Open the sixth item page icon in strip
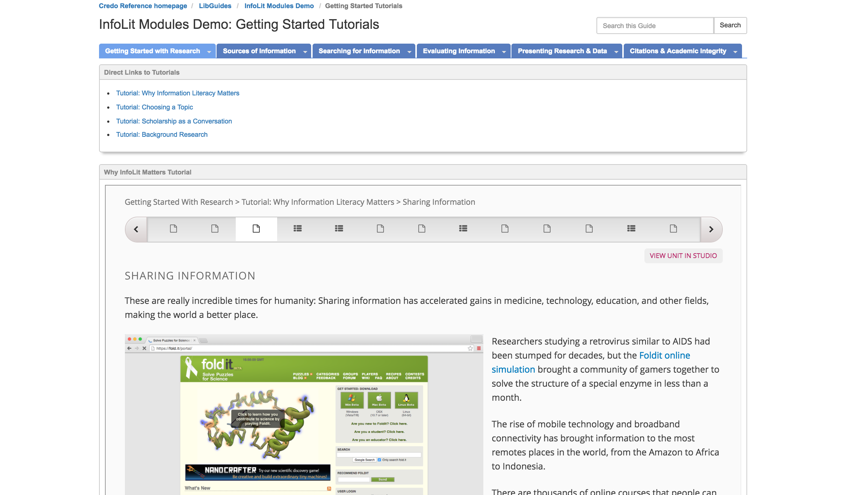This screenshot has height=495, width=868. tap(380, 229)
